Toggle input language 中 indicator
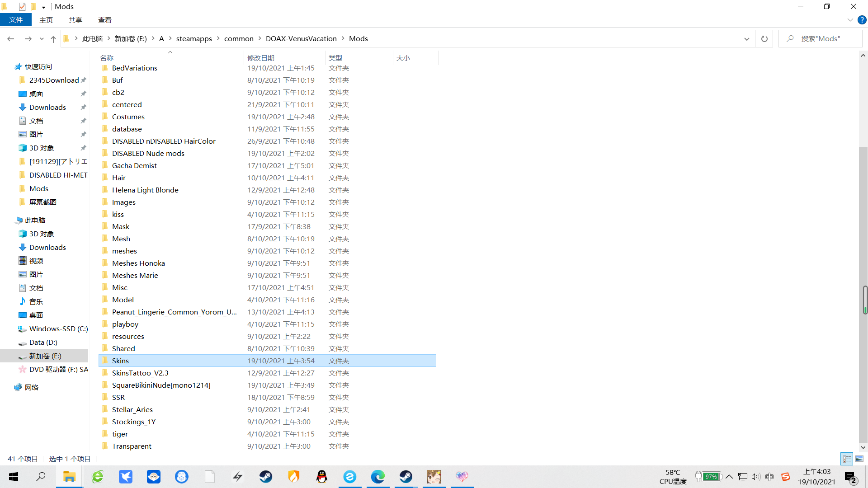Screen dimensions: 868x488 click(769, 477)
